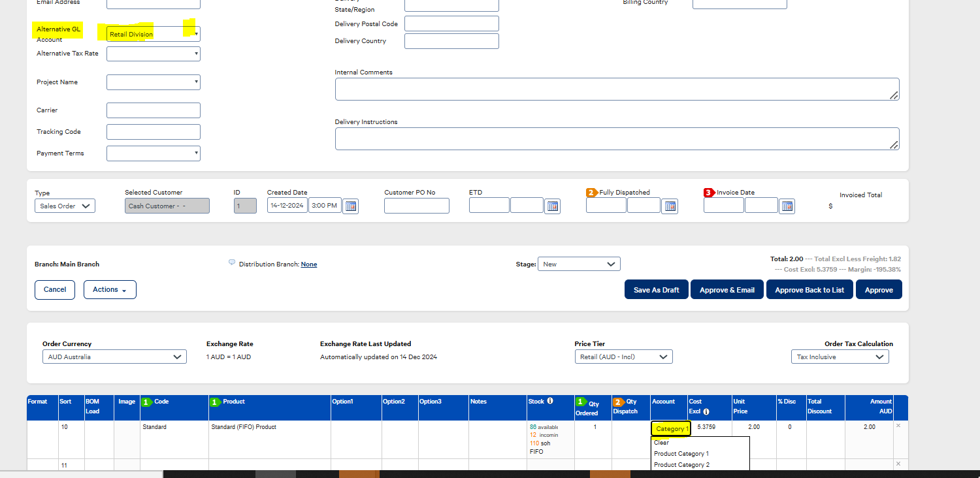Select Product Category 1 from the account list

tap(681, 453)
